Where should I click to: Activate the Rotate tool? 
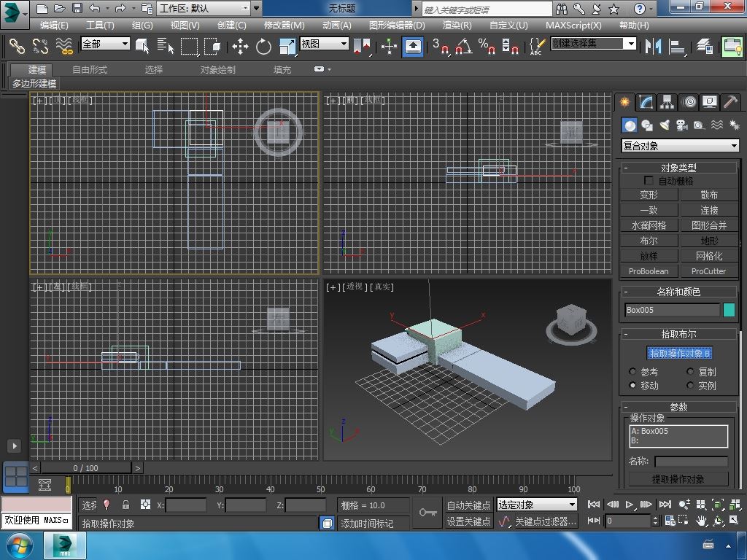[x=263, y=47]
